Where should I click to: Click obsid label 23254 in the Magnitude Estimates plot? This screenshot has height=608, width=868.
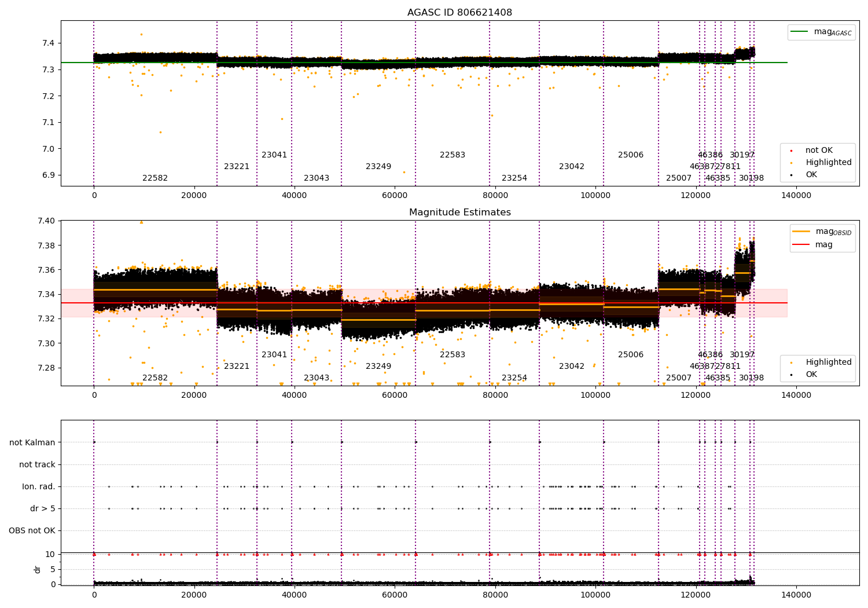coord(514,378)
